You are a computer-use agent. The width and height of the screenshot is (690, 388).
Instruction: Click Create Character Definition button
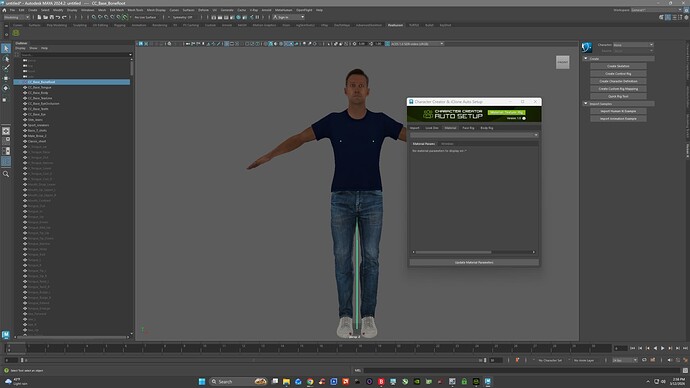tap(618, 81)
